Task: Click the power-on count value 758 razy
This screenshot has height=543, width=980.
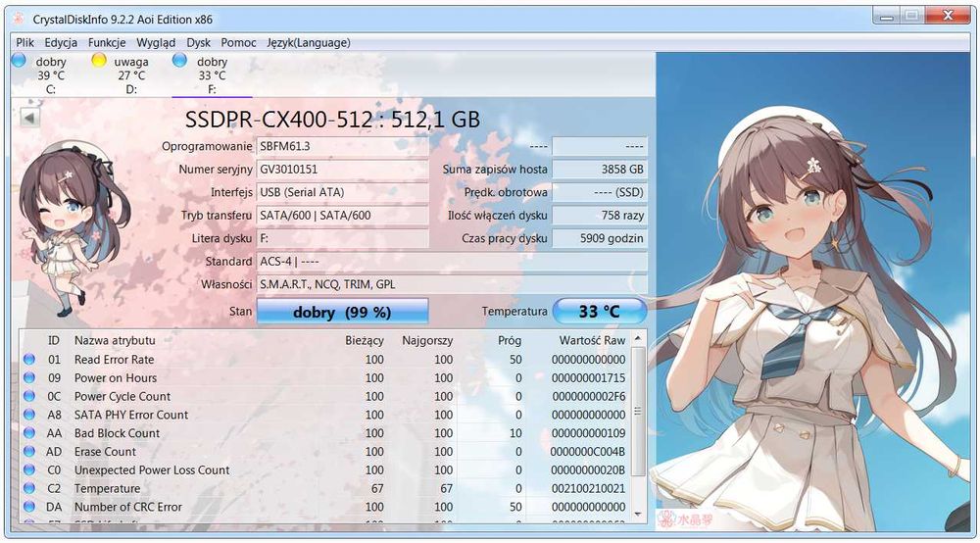Action: click(x=600, y=216)
